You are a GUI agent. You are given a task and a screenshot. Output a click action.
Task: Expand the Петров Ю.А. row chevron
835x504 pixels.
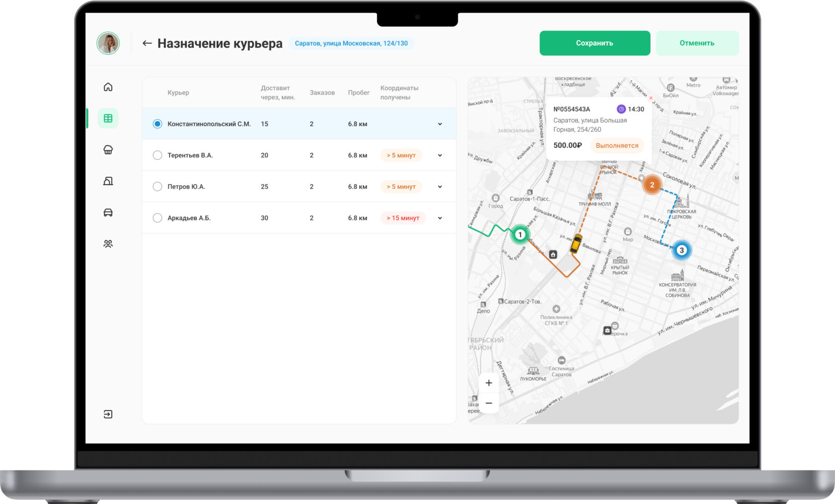tap(440, 187)
